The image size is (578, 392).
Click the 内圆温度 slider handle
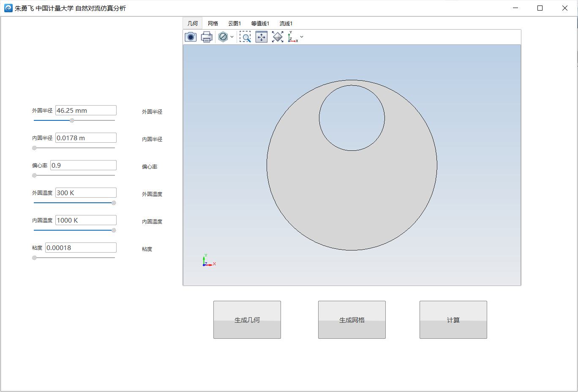114,230
